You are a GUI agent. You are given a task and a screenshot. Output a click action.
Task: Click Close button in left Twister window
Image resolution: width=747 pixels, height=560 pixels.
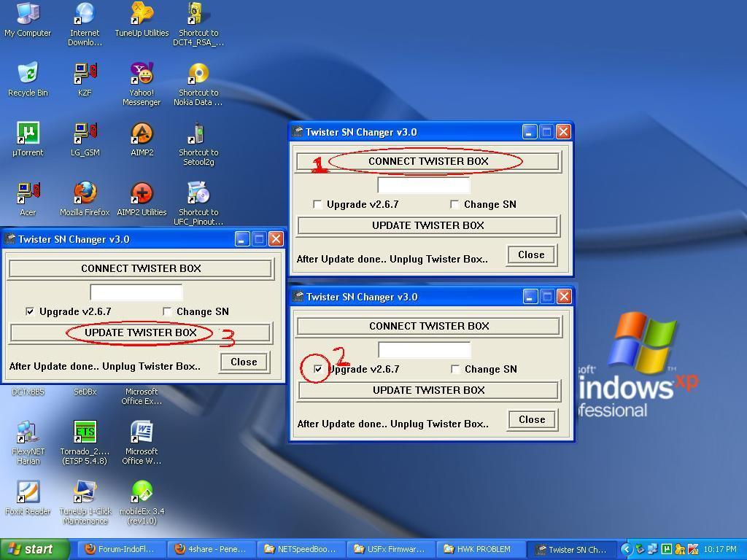point(244,362)
